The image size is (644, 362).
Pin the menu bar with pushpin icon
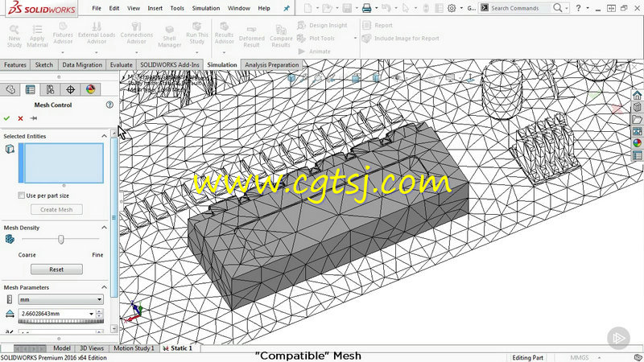point(287,8)
